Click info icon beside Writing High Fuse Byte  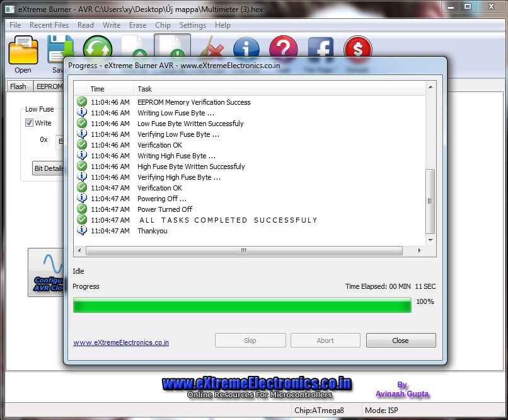coord(82,155)
